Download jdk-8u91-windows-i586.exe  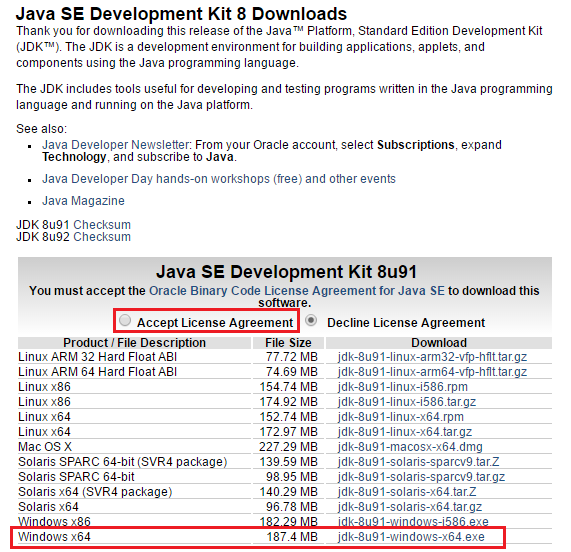click(413, 522)
